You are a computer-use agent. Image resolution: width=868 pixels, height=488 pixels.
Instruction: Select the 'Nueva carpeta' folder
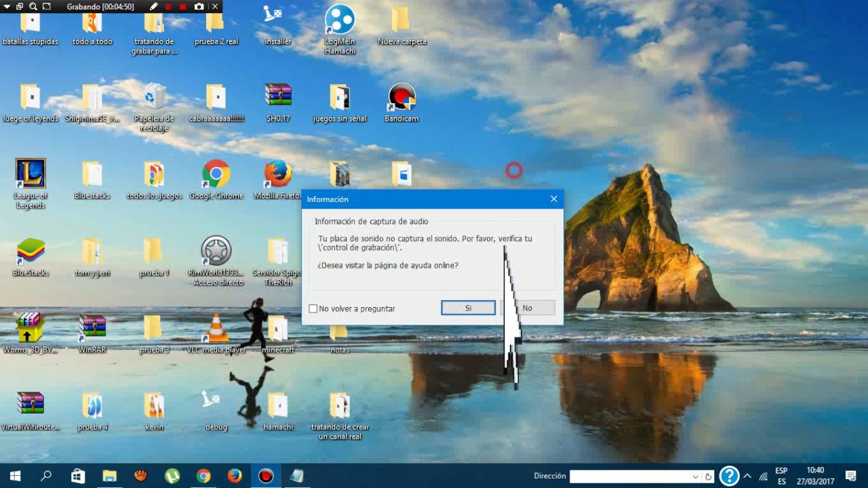coord(401,26)
